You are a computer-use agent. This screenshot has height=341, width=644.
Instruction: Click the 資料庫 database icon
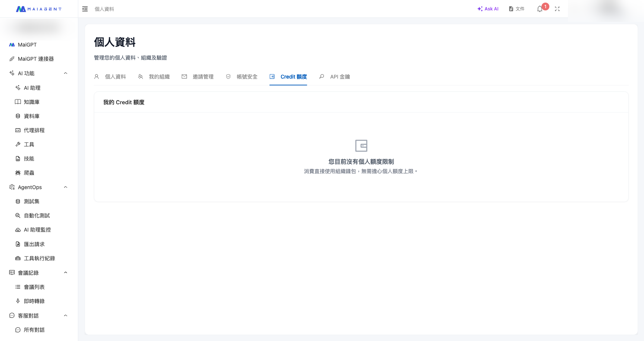pos(18,116)
